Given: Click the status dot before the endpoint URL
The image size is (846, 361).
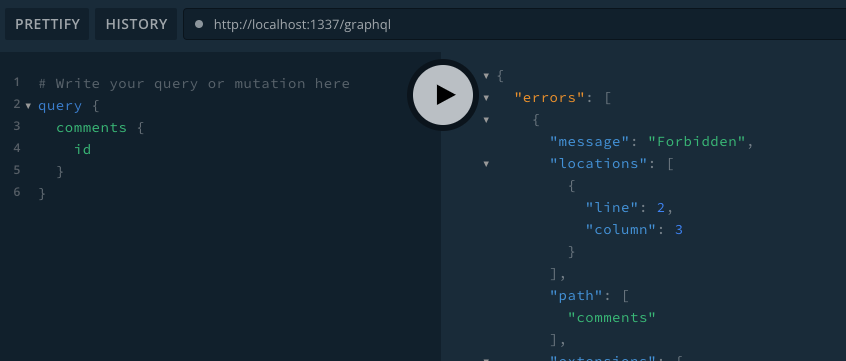Looking at the screenshot, I should pyautogui.click(x=199, y=24).
